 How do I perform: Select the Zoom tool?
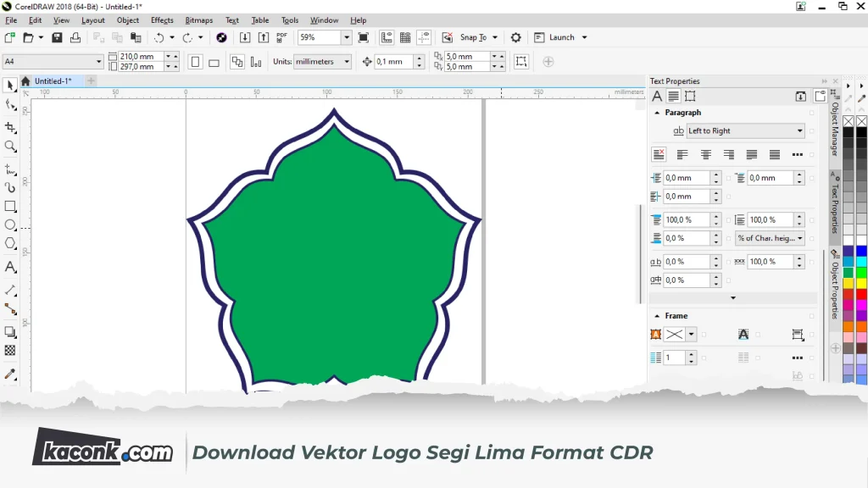tap(11, 145)
